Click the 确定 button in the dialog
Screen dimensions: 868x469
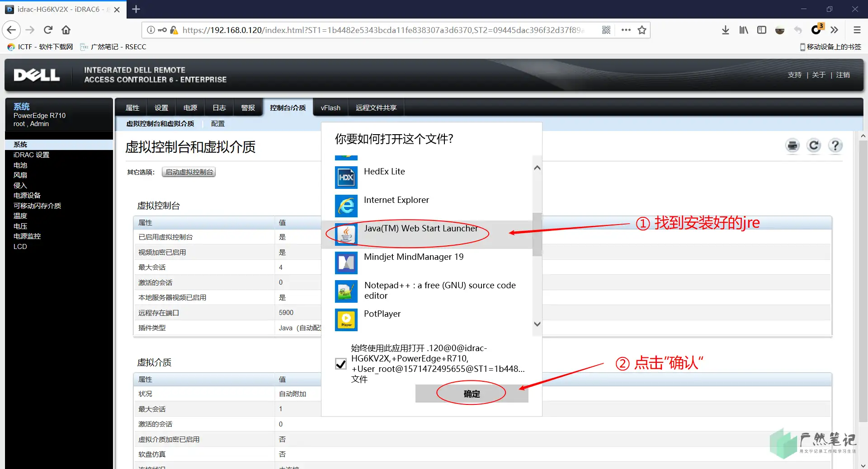point(472,394)
